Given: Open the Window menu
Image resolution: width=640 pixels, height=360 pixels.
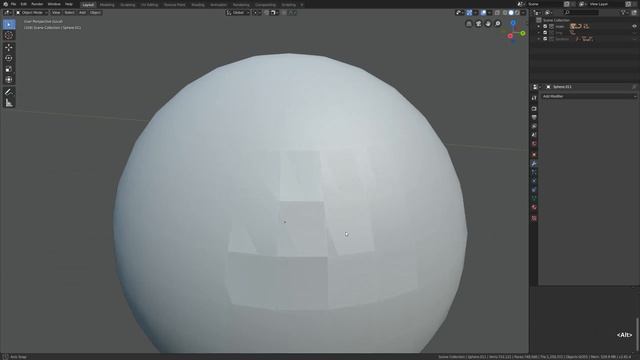Looking at the screenshot, I should pyautogui.click(x=54, y=4).
